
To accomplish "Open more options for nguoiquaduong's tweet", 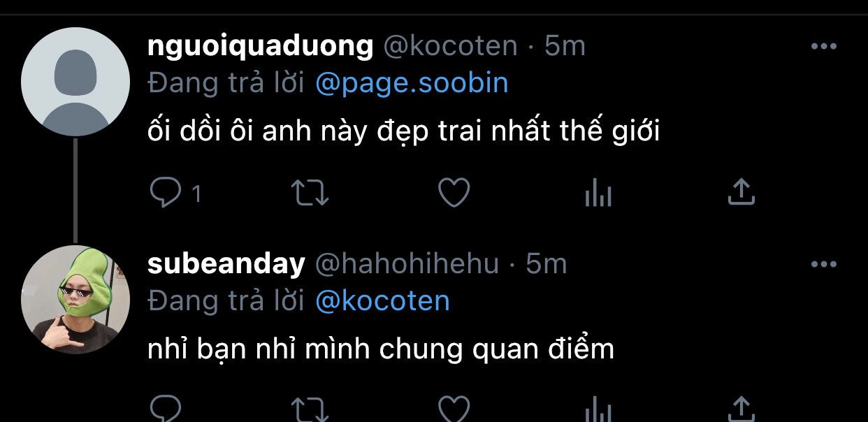I will point(823,46).
